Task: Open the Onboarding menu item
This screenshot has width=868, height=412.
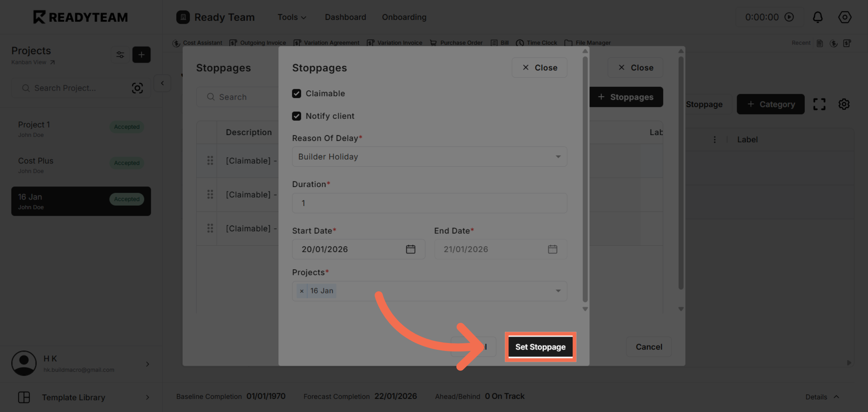Action: (x=404, y=17)
